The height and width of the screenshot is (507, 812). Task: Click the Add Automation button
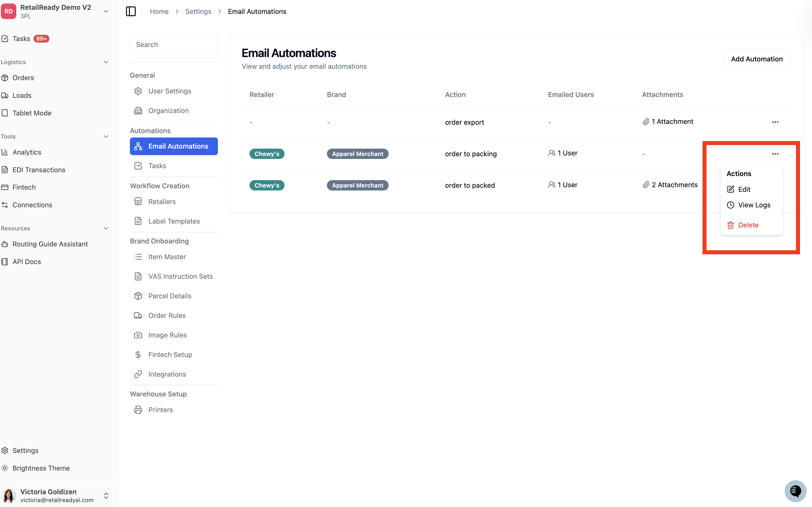(757, 59)
